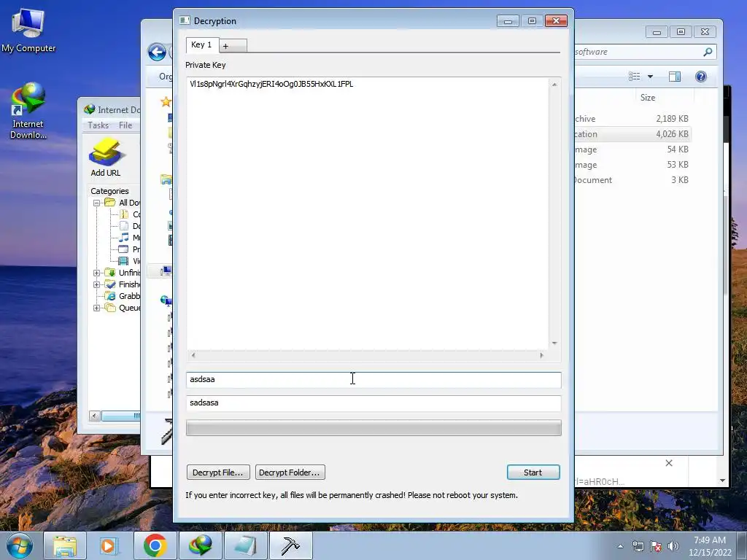Select the image file sized 54 KB

[632, 149]
